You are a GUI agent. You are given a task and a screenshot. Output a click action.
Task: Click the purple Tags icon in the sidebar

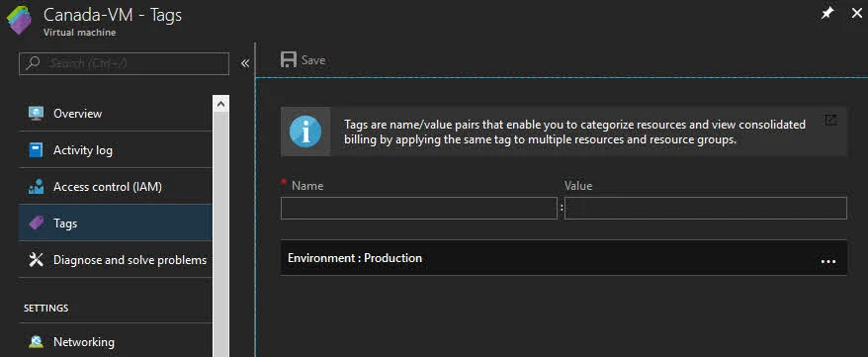pos(36,223)
